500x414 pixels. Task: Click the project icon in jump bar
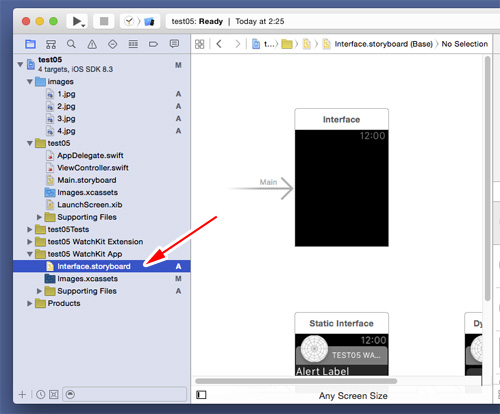(256, 44)
